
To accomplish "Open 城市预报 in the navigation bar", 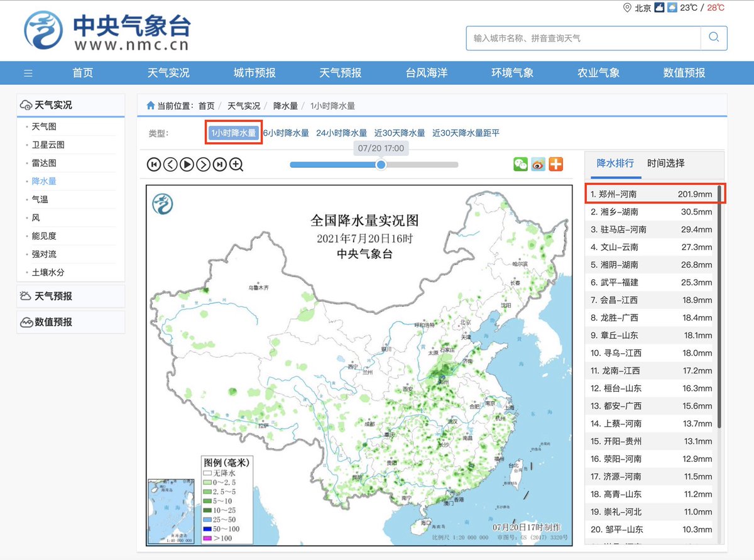I will pos(254,73).
